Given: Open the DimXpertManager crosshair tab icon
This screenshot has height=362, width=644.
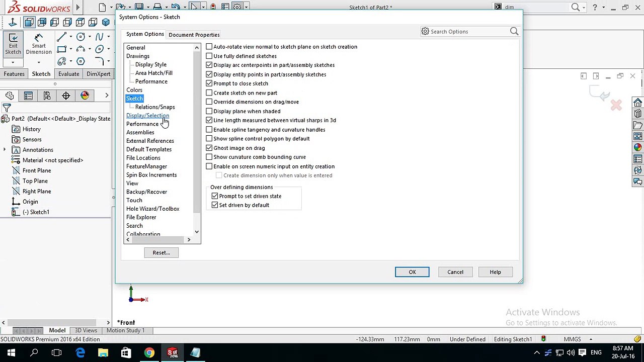Looking at the screenshot, I should [x=66, y=96].
